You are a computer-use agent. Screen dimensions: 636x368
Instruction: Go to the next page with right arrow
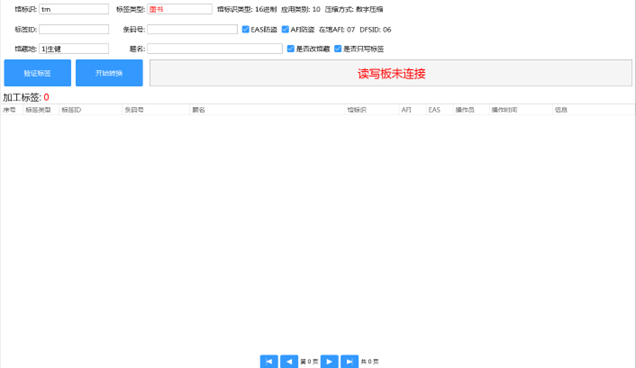point(329,362)
